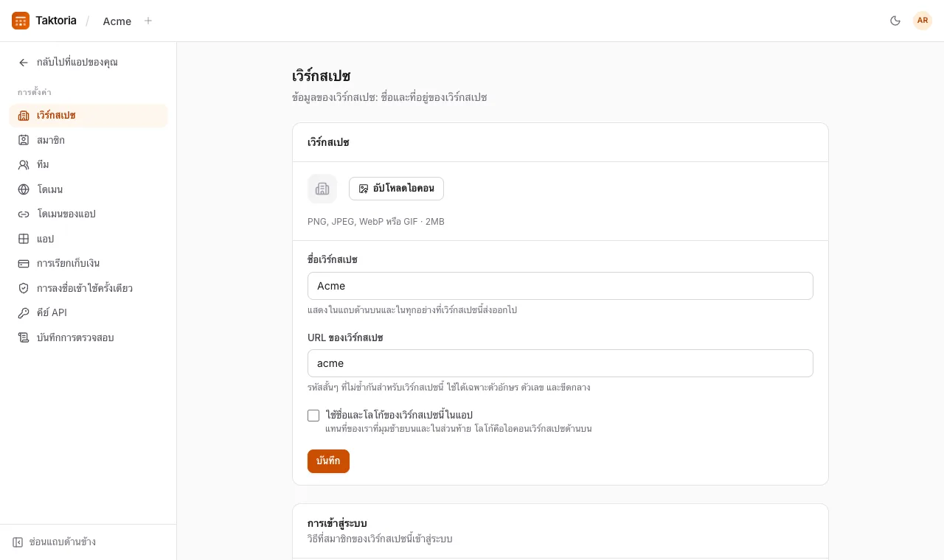Click the Taktoria logo icon
Screen dimensions: 944x560
click(21, 21)
